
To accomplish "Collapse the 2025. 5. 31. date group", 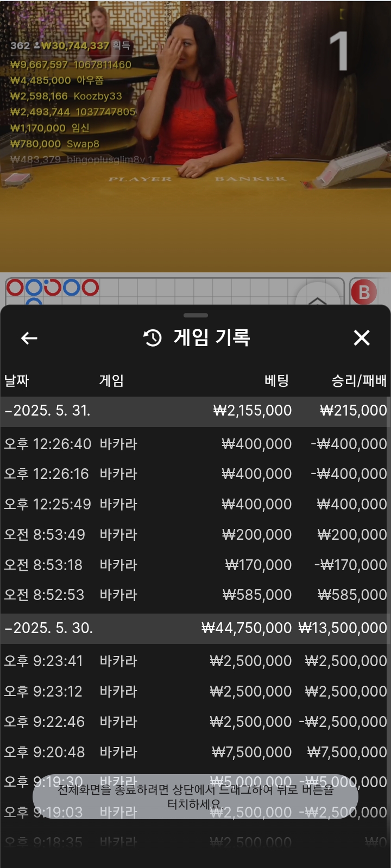I will point(195,411).
